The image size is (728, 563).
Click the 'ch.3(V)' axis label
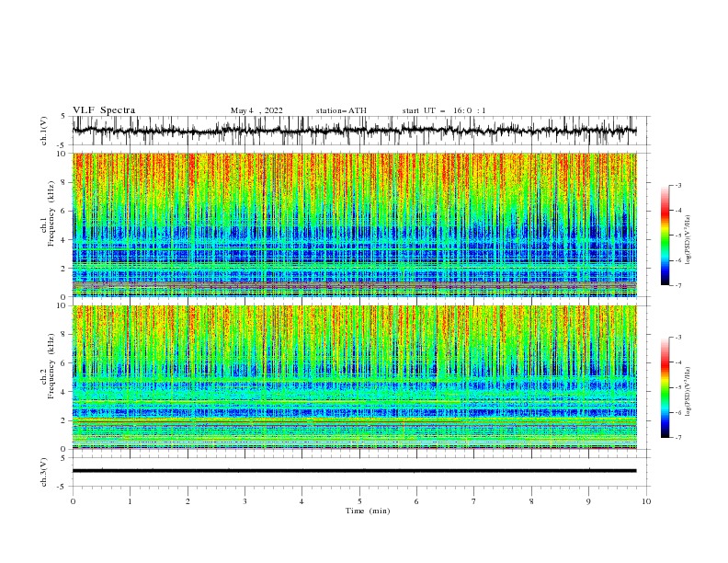pyautogui.click(x=44, y=472)
